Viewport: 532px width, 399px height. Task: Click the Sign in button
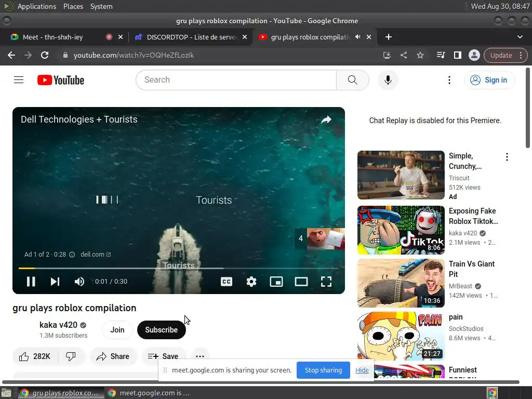[489, 80]
